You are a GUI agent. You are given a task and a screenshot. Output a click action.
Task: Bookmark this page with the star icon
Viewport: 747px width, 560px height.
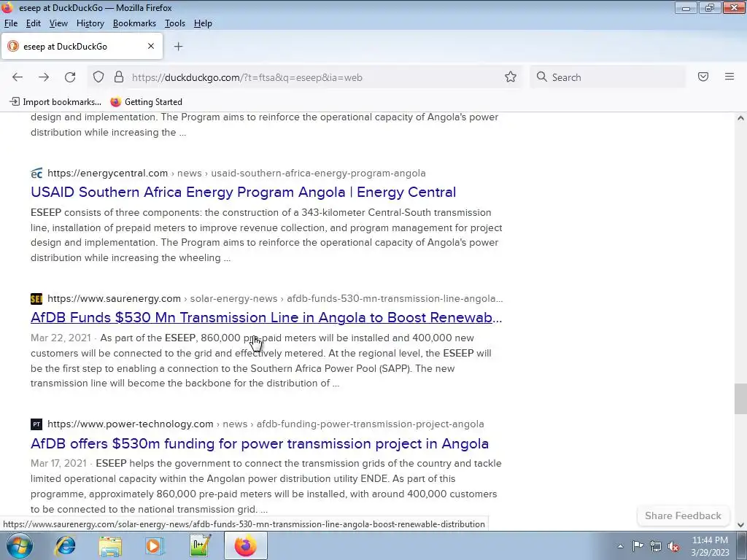[511, 77]
